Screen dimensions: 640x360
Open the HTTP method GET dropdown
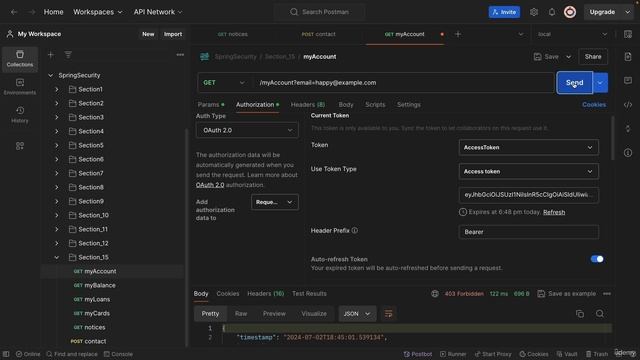click(224, 83)
